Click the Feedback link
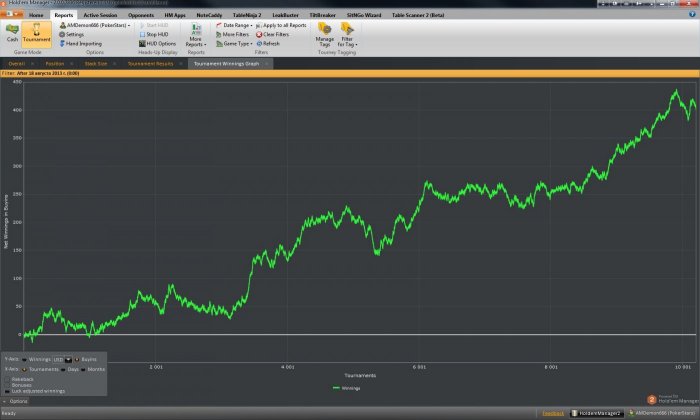Viewport: 700px width, 420px height. (x=553, y=413)
